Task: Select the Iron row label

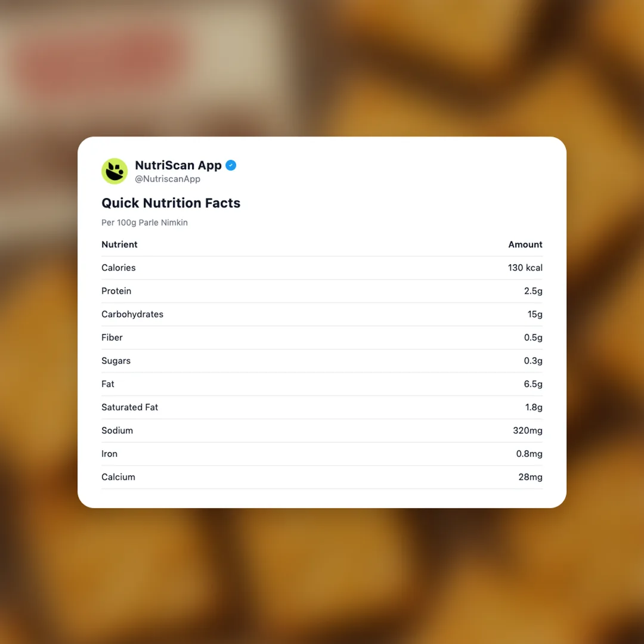Action: pos(109,454)
